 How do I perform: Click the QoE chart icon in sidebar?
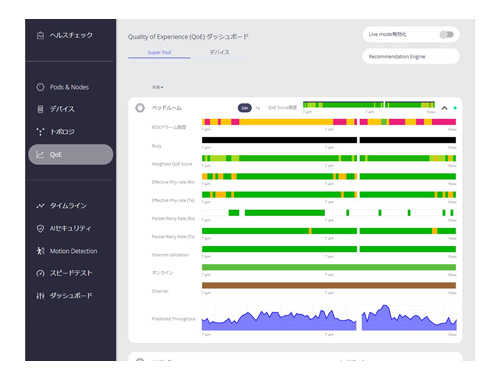40,154
